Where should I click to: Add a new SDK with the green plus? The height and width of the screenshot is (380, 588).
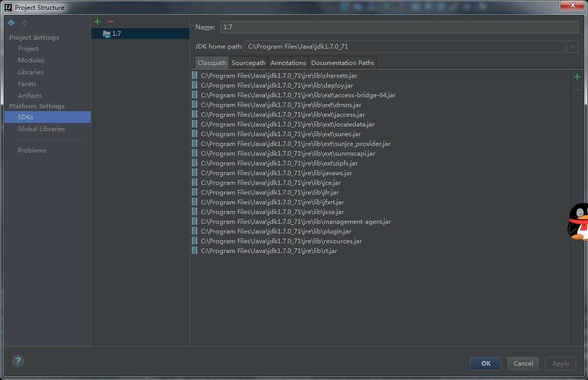pos(97,22)
